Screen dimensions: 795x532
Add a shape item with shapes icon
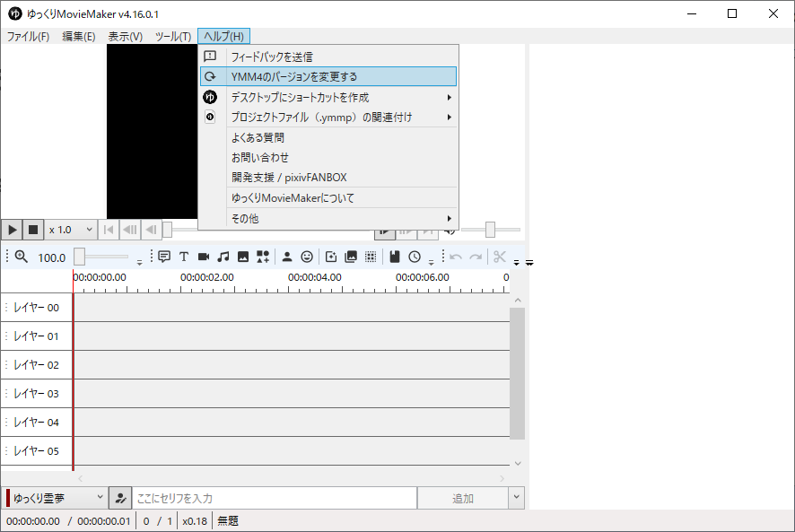pos(263,257)
